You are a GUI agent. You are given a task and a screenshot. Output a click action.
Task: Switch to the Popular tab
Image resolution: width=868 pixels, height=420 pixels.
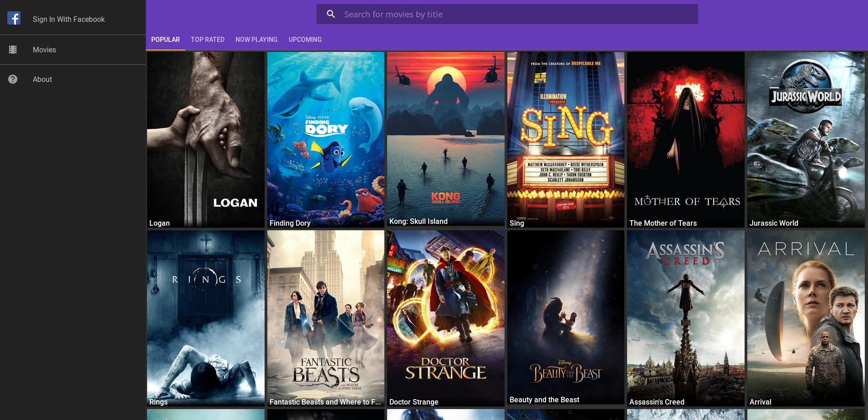coord(165,40)
